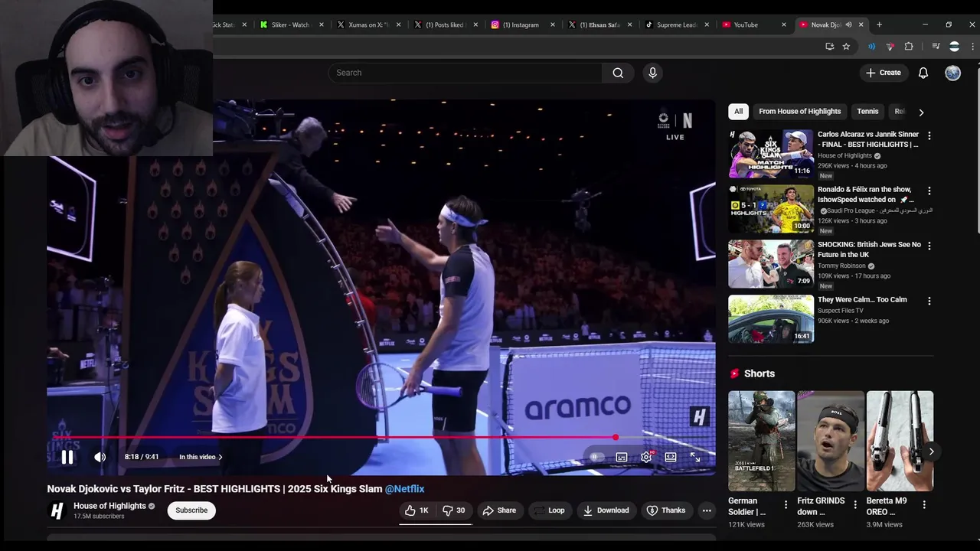Click the Thanks button
The width and height of the screenshot is (980, 551).
[665, 510]
